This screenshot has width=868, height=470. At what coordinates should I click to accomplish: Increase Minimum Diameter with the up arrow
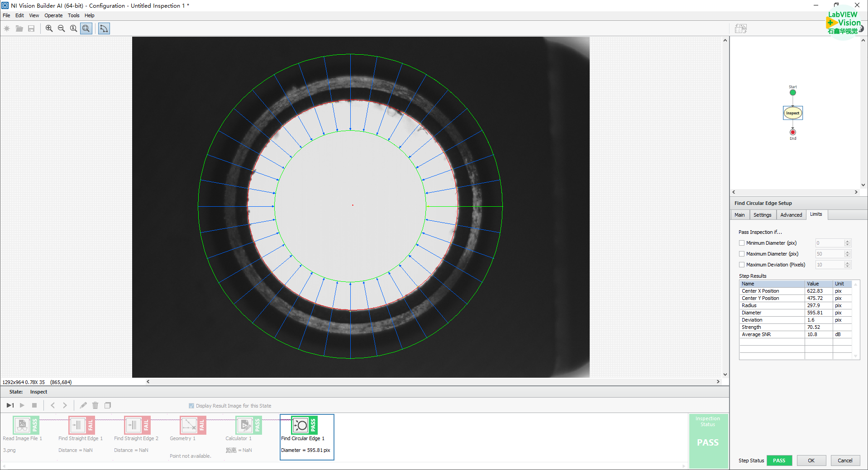(x=848, y=241)
